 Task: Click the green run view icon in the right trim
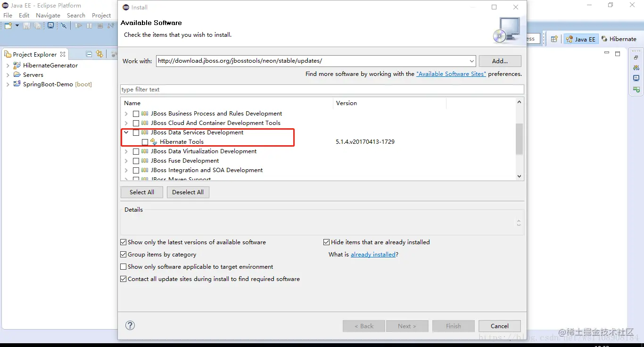pyautogui.click(x=636, y=89)
